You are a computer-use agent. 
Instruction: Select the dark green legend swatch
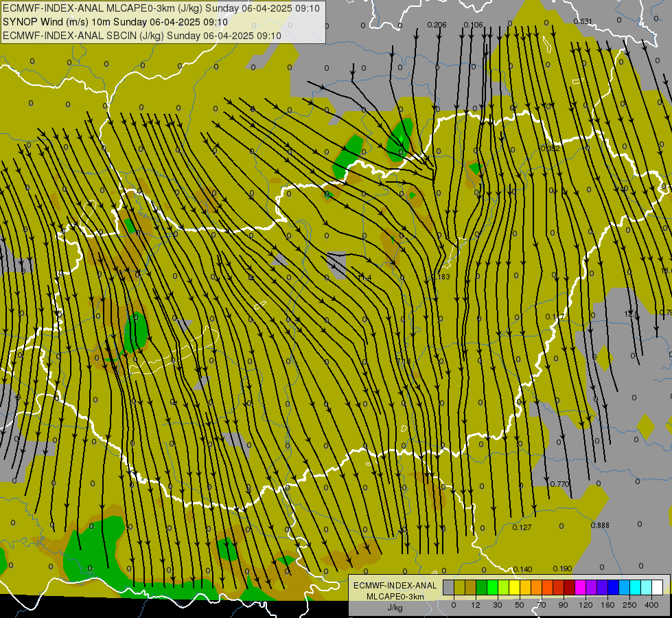[482, 588]
